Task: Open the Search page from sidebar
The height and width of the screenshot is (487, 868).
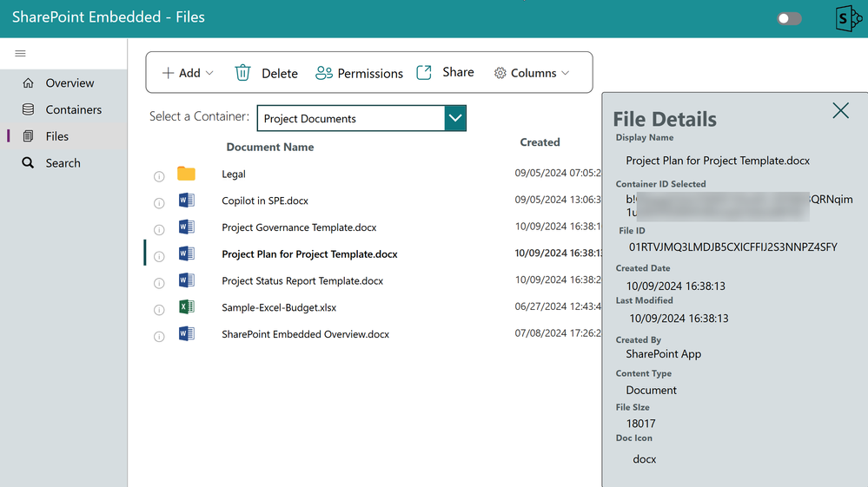Action: click(63, 163)
